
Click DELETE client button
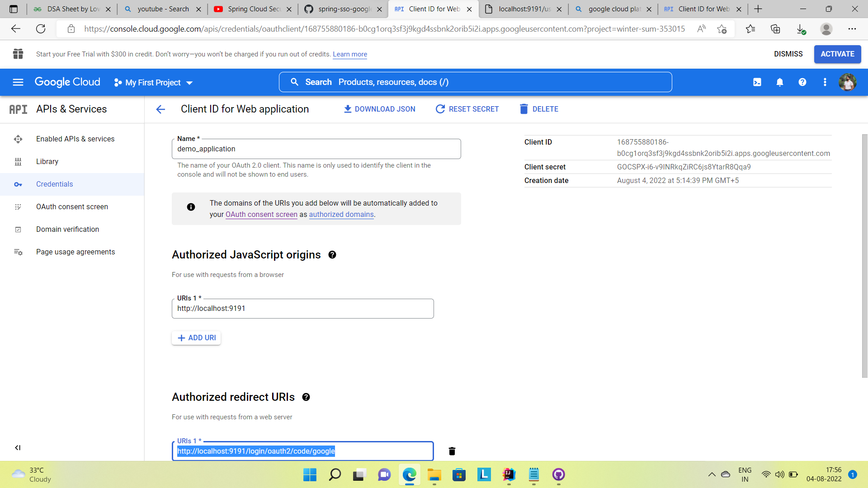[539, 109]
